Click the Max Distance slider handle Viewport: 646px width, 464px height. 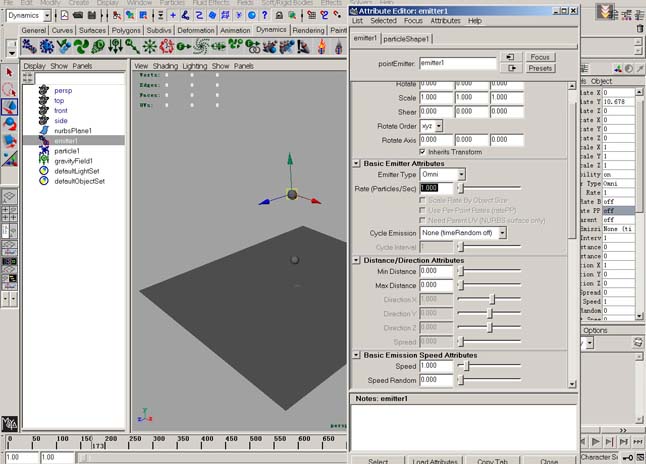pyautogui.click(x=461, y=285)
